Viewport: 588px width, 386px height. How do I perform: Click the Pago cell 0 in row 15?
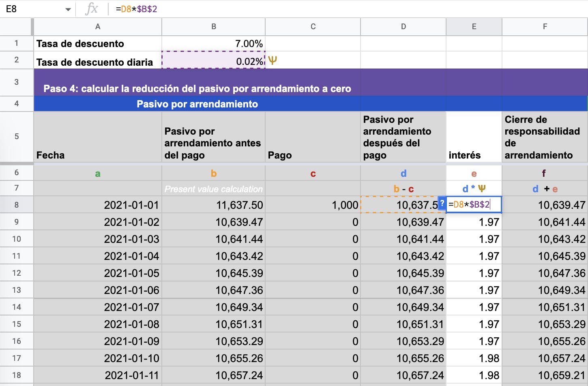313,324
